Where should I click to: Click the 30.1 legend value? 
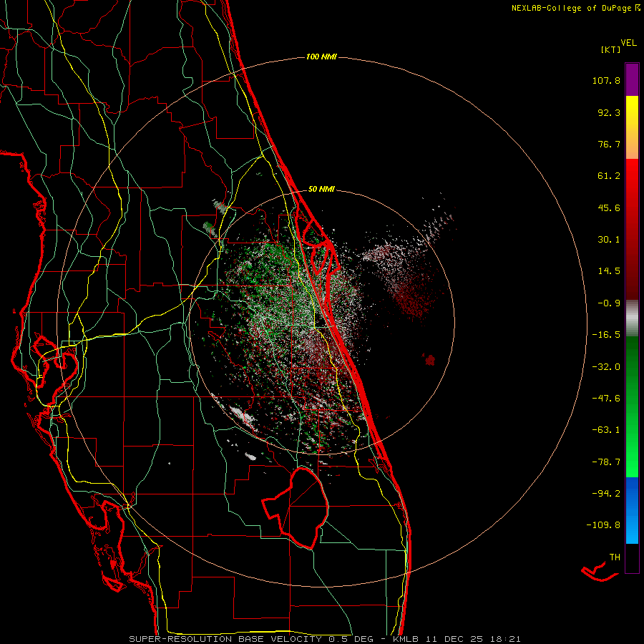click(x=609, y=240)
